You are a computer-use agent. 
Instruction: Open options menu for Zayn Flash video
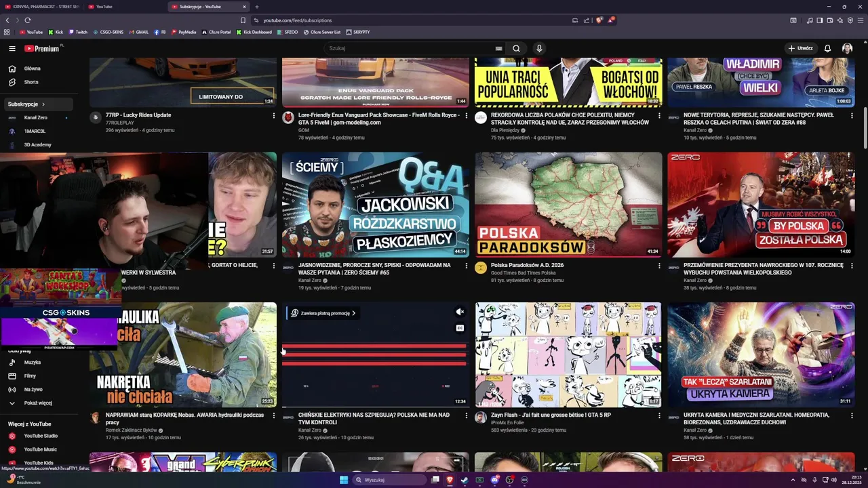(x=659, y=415)
